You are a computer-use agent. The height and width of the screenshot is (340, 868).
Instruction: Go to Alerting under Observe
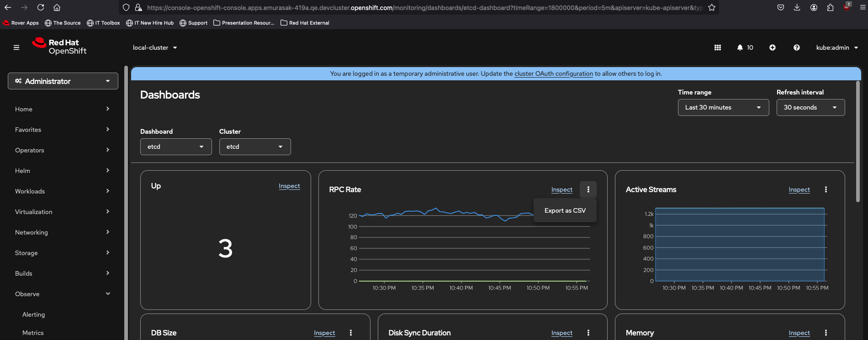34,314
